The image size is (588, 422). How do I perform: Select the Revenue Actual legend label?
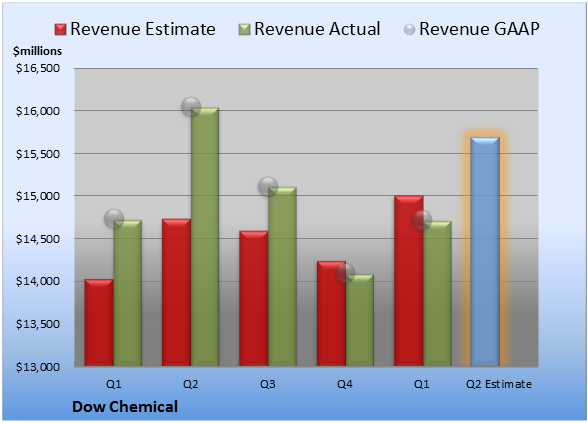click(x=317, y=29)
